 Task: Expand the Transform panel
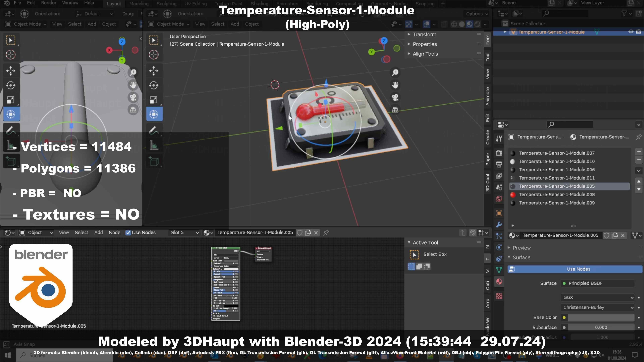424,35
